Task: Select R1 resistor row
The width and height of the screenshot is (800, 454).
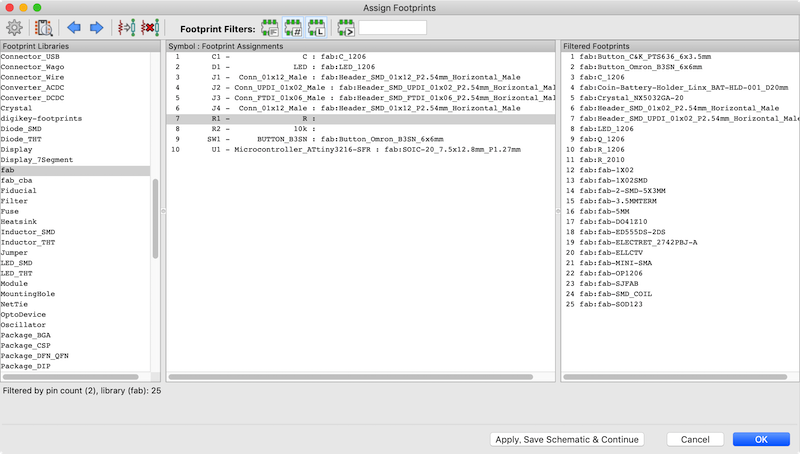Action: pos(361,118)
